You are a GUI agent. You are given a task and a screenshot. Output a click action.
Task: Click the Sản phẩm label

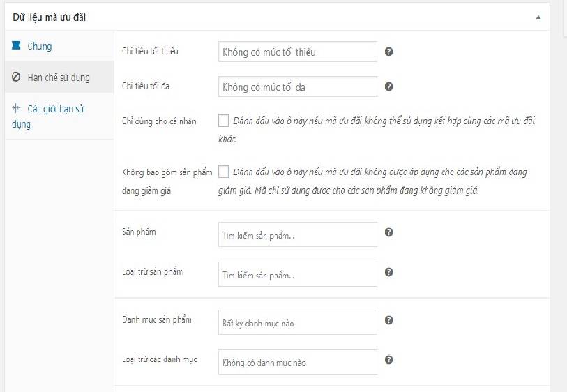pyautogui.click(x=139, y=232)
